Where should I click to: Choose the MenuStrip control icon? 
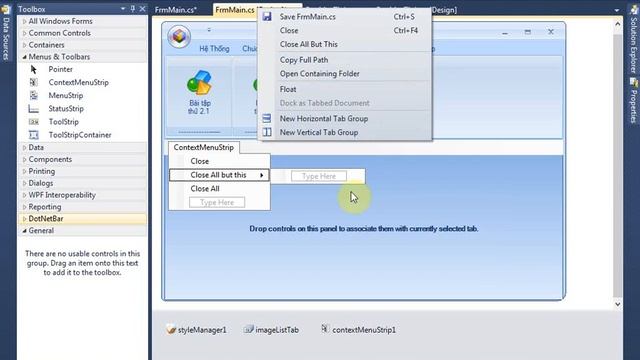pyautogui.click(x=33, y=96)
